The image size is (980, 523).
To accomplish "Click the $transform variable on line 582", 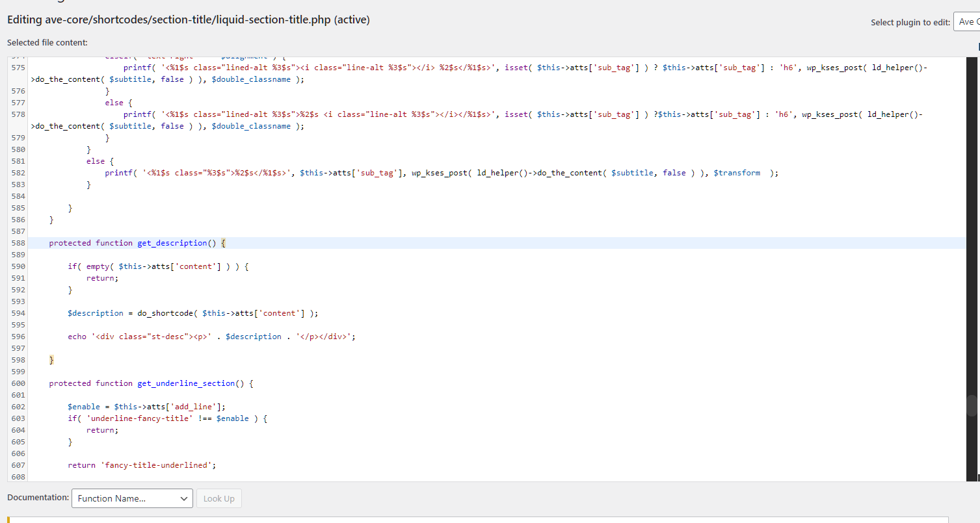I will point(737,173).
